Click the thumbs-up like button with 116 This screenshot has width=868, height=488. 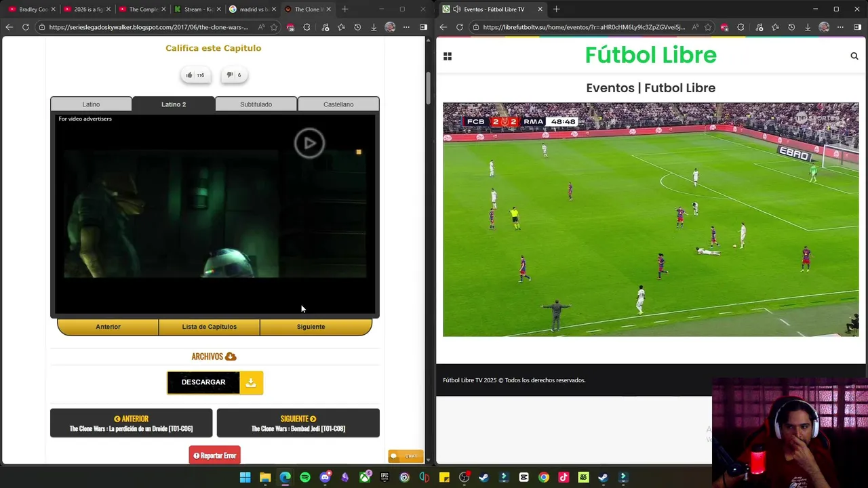click(x=195, y=75)
